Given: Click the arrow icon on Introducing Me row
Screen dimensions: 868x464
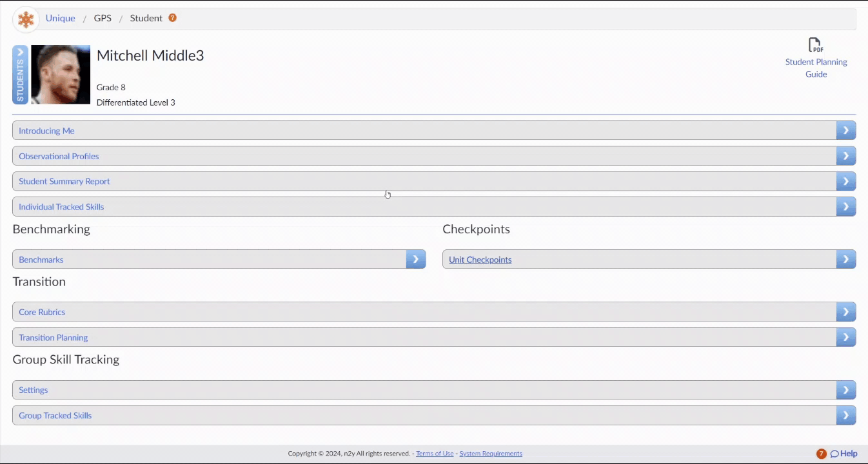Looking at the screenshot, I should point(846,130).
